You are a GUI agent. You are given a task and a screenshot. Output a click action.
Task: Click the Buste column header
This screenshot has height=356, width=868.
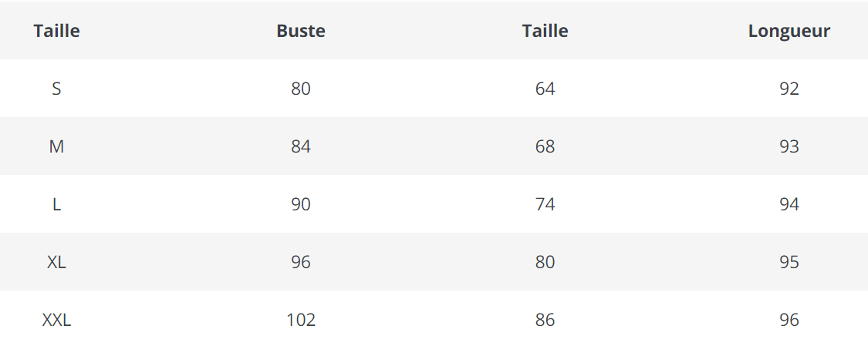coord(301,31)
